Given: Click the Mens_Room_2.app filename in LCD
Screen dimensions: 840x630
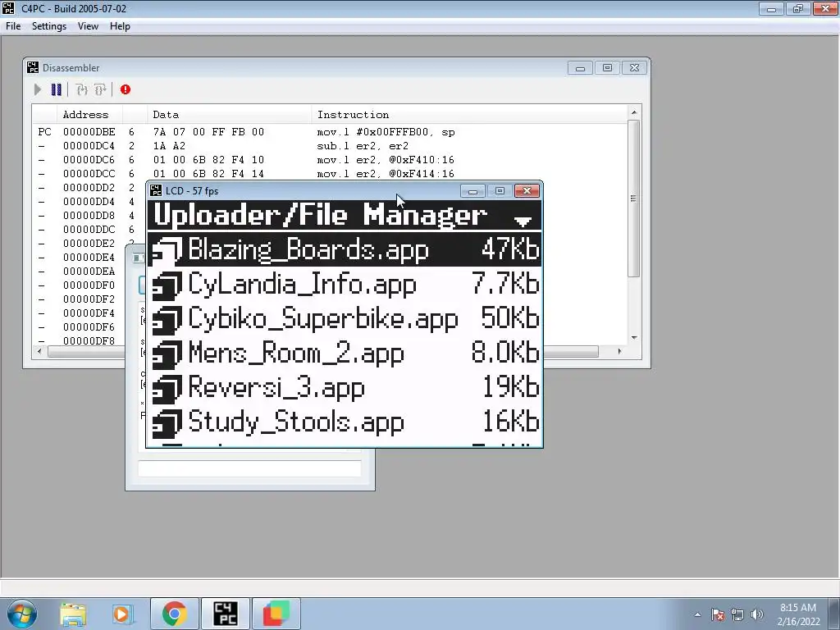Looking at the screenshot, I should tap(295, 354).
